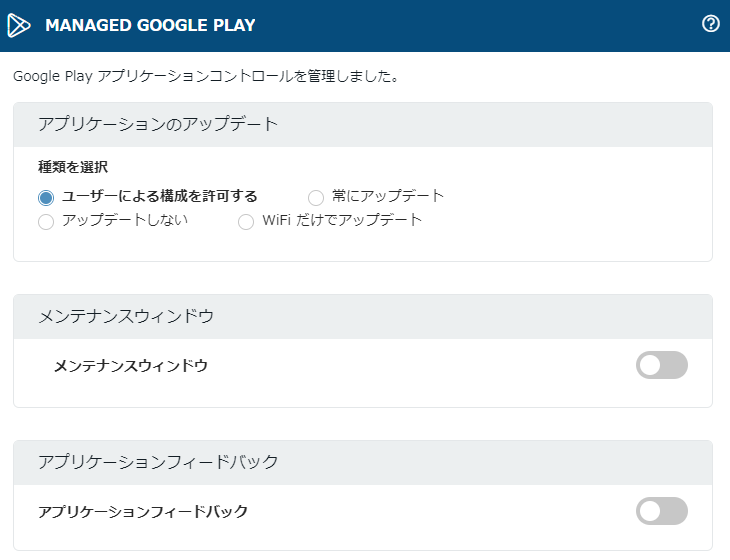The width and height of the screenshot is (730, 560).
Task: Click the ユーザーによる構成を許可する label text
Action: 160,196
